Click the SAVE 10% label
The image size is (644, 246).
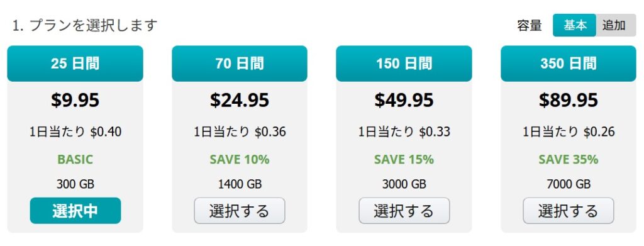point(240,159)
